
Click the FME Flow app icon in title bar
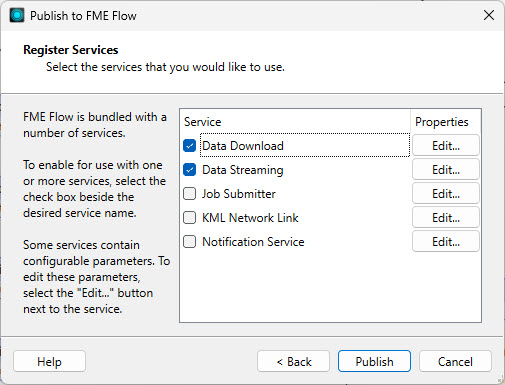(17, 15)
